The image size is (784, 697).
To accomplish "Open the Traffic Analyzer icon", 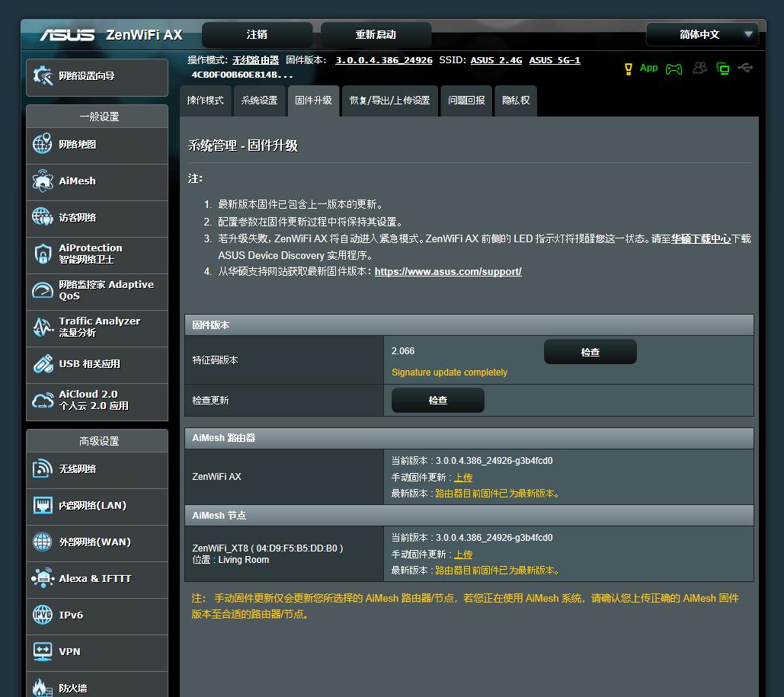I will point(43,327).
